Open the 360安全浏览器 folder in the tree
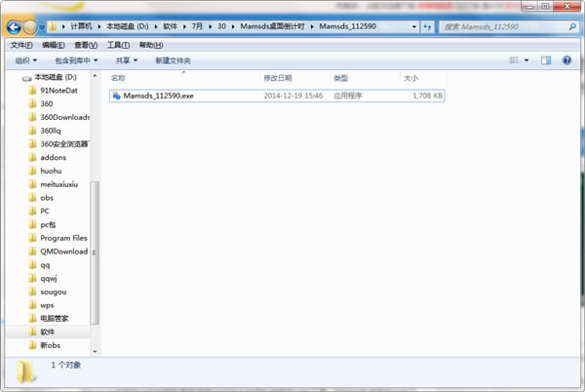This screenshot has height=392, width=585. point(58,144)
